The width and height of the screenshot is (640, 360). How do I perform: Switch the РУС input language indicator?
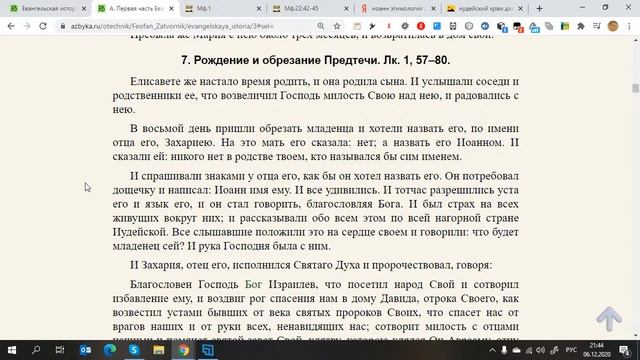[x=571, y=350]
